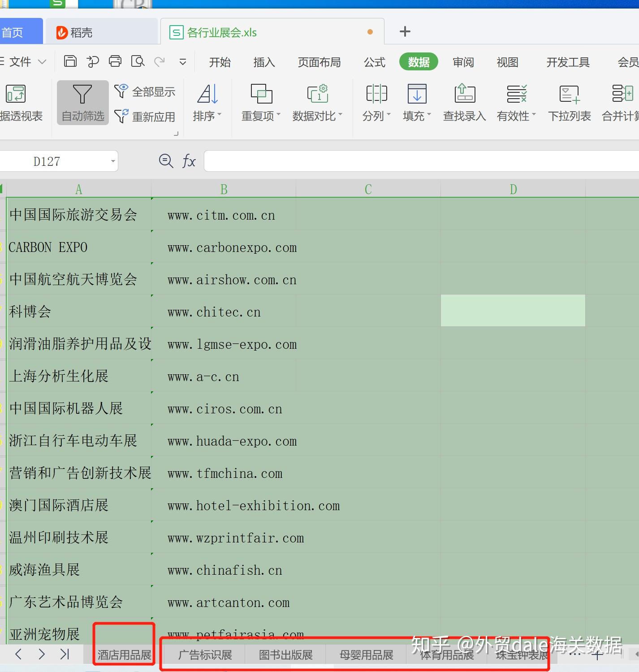The height and width of the screenshot is (672, 639).
Task: Click Reapply filter button
Action: 145,117
